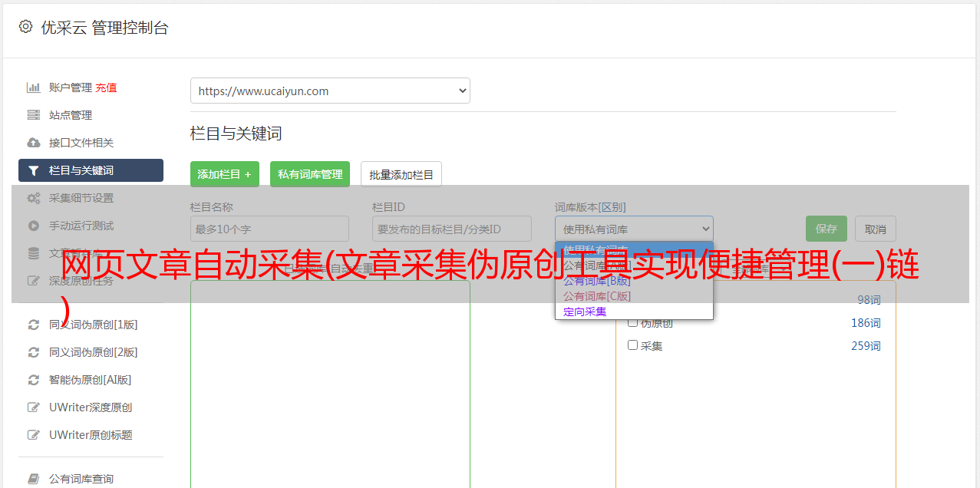Click the red 充值 link
The image size is (980, 488).
click(106, 87)
